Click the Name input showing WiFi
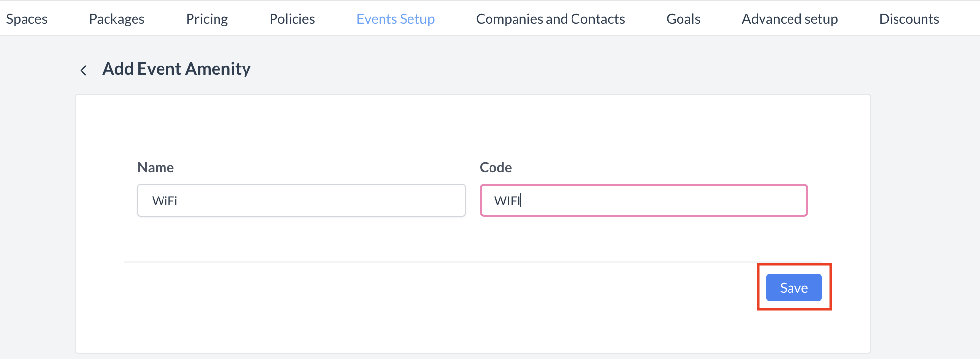 click(x=301, y=200)
